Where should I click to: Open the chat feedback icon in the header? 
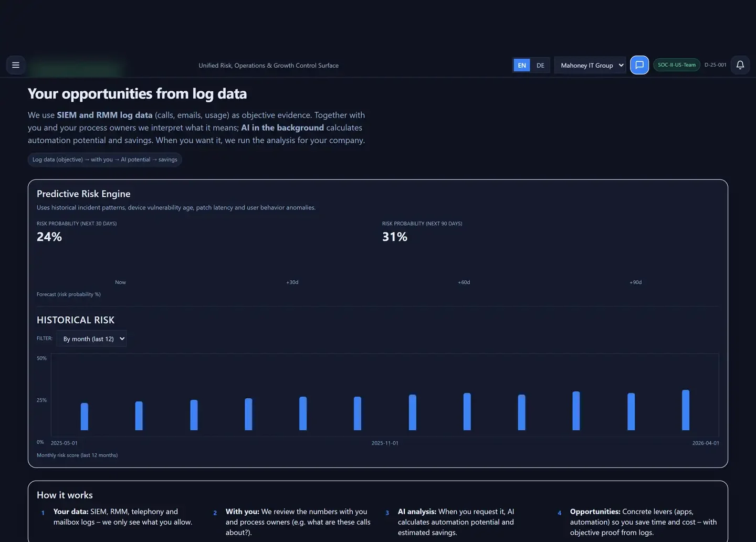(x=639, y=65)
